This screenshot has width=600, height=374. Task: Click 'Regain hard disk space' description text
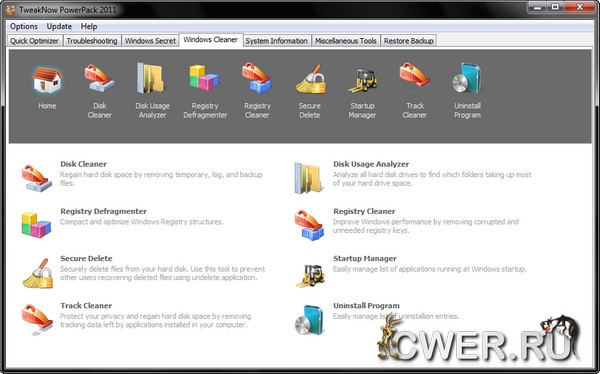coord(161,179)
